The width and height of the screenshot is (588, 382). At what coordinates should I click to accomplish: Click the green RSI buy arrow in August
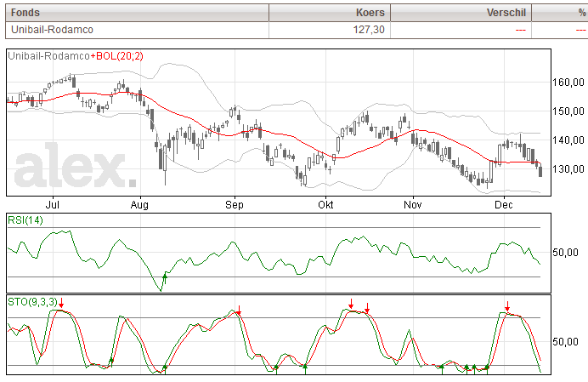(164, 279)
